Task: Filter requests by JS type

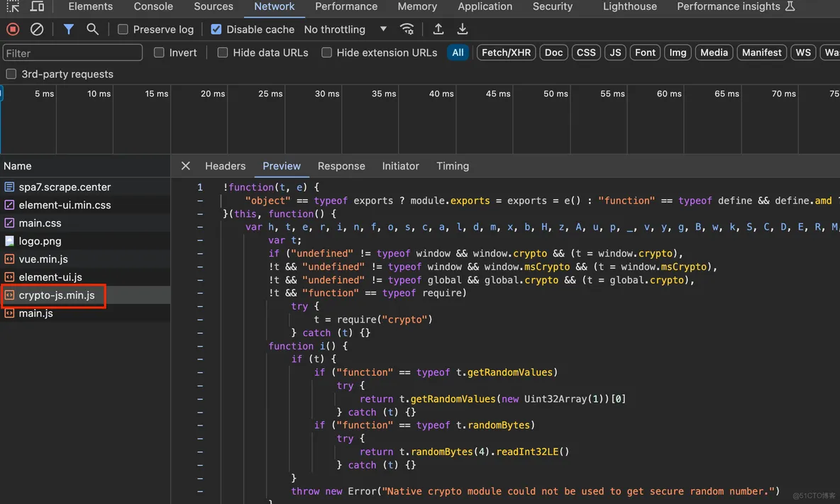Action: (615, 52)
